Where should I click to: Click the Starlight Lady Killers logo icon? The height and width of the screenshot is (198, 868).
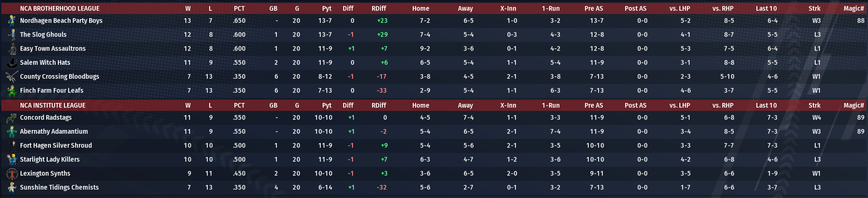tap(12, 159)
